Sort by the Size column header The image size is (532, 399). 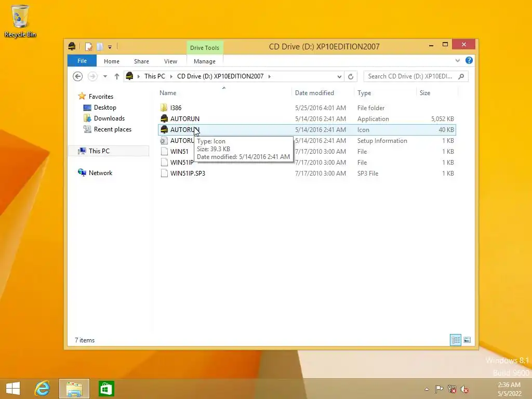pos(425,93)
